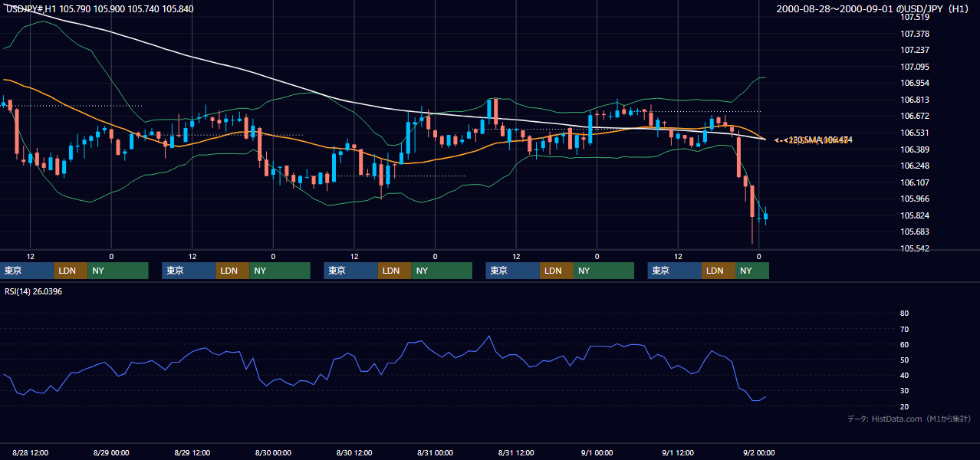Click the データ: HistData.com source credit

[909, 419]
